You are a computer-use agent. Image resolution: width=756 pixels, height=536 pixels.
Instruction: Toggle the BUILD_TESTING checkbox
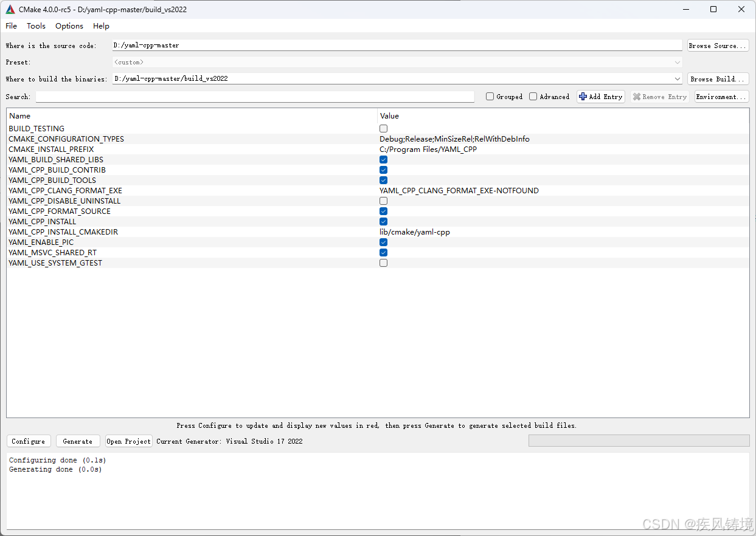click(383, 129)
